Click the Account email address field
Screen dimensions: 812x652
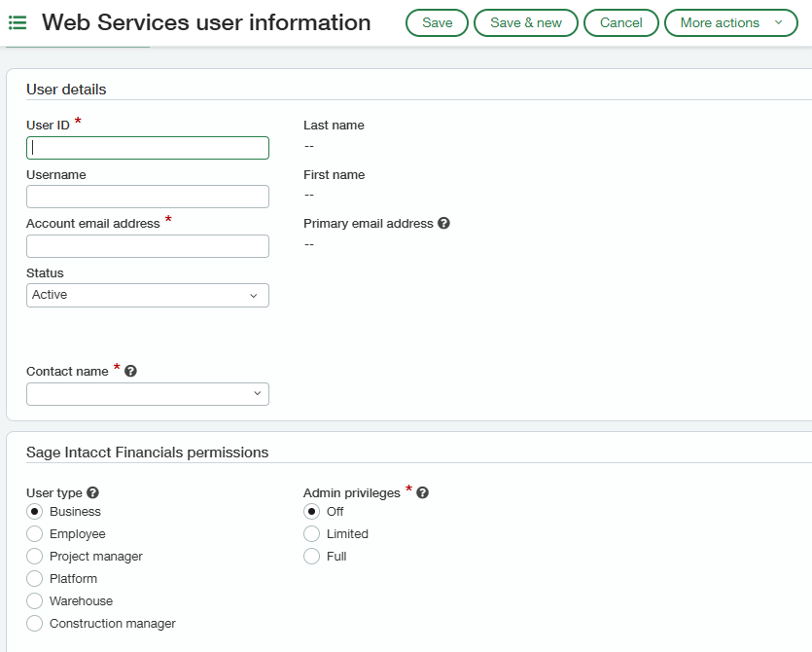[x=148, y=246]
